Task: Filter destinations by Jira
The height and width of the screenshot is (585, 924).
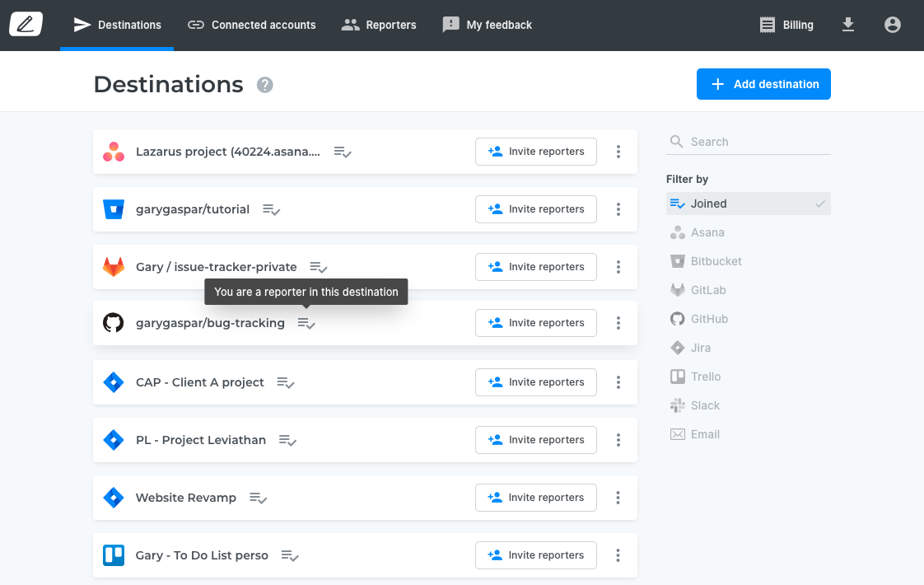Action: (690, 348)
